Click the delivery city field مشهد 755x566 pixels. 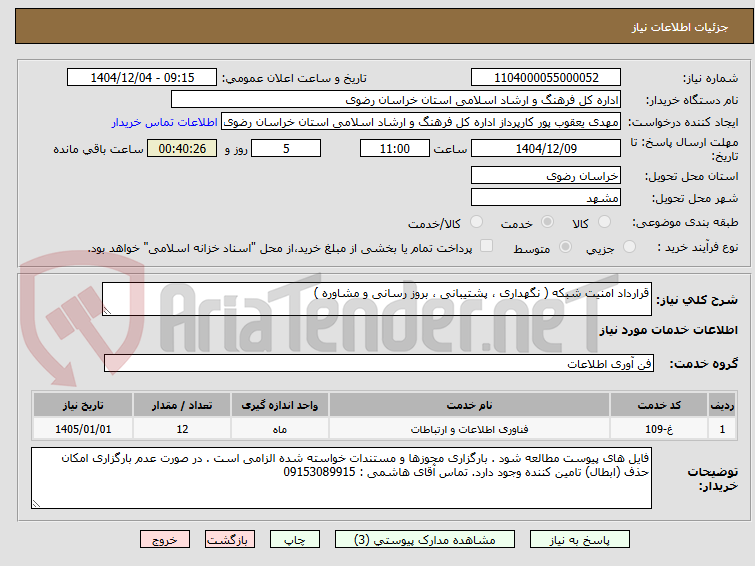click(x=546, y=197)
